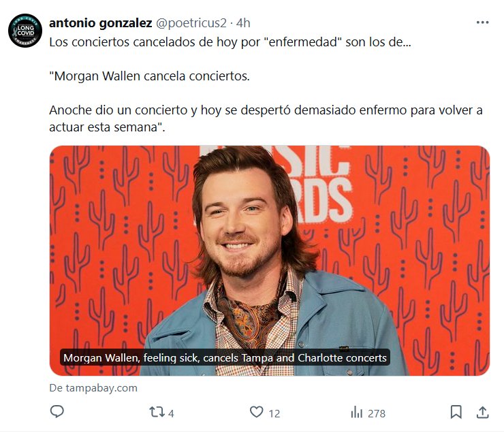The height and width of the screenshot is (433, 504).
Task: Like the tweet with the heart icon
Action: click(257, 412)
